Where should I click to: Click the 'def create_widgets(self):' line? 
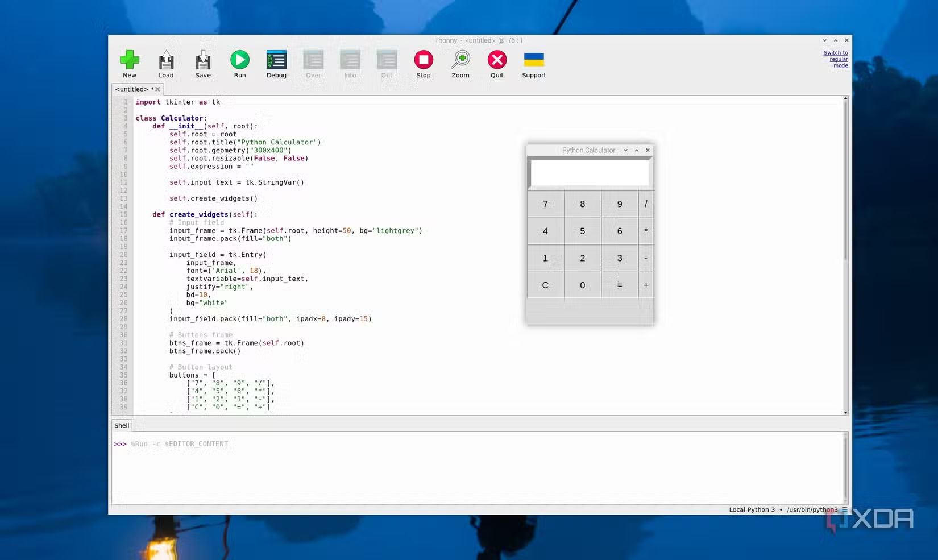pos(205,214)
